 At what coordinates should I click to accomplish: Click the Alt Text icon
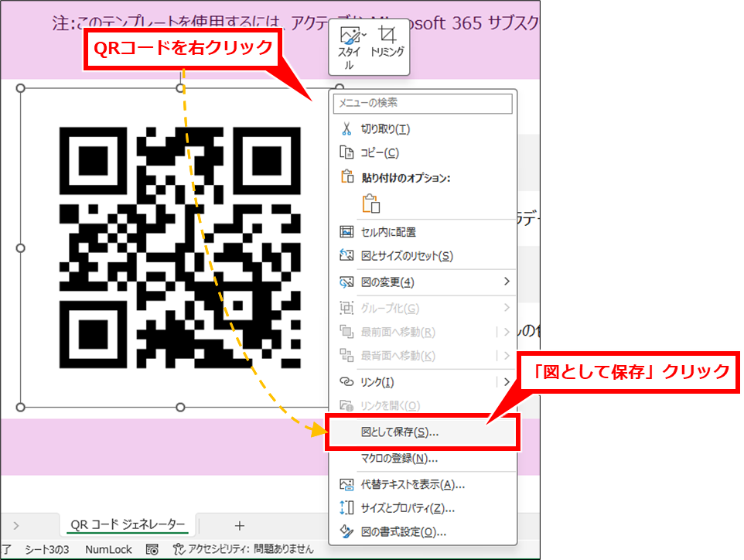tap(346, 484)
